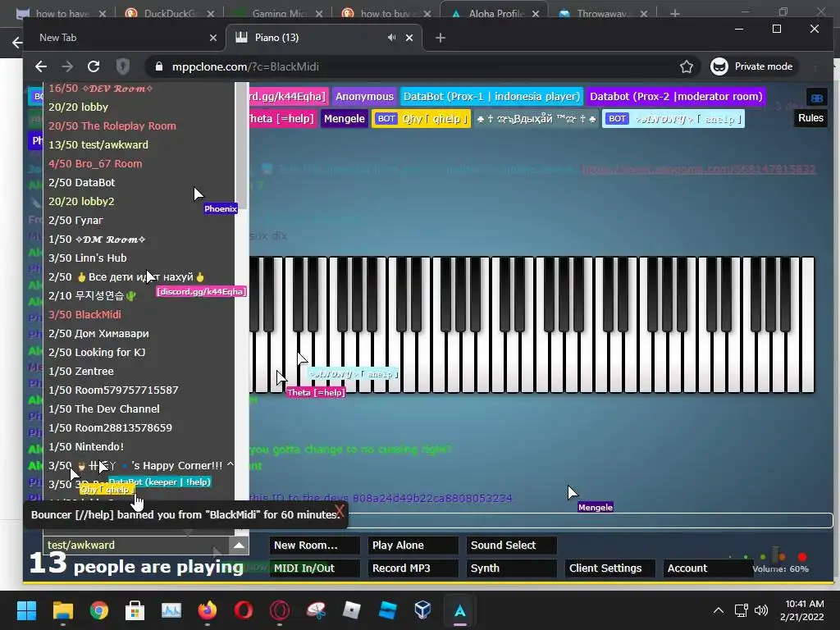Close the Piano (13) tab
The height and width of the screenshot is (630, 840).
tap(409, 38)
